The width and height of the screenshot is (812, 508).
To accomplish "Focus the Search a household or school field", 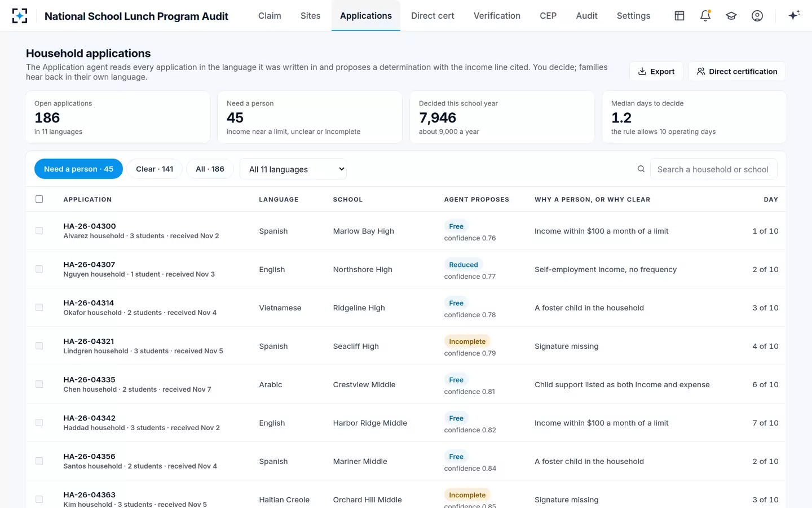I will (713, 169).
